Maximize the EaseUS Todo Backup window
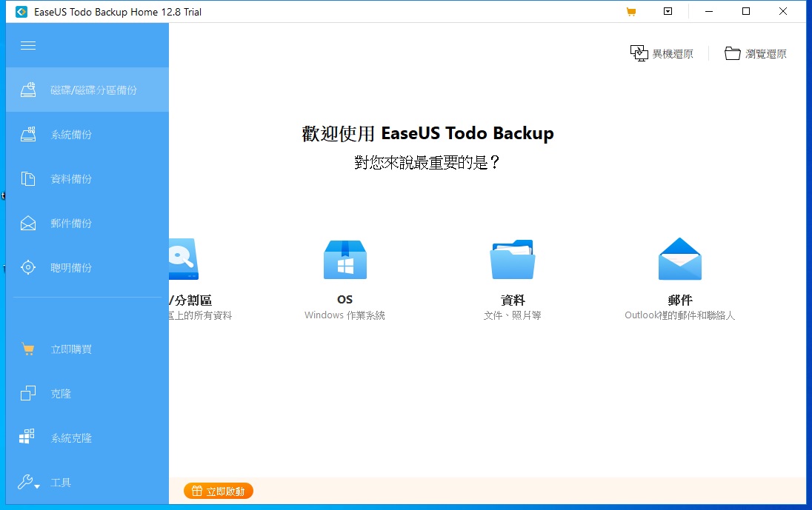 click(746, 11)
